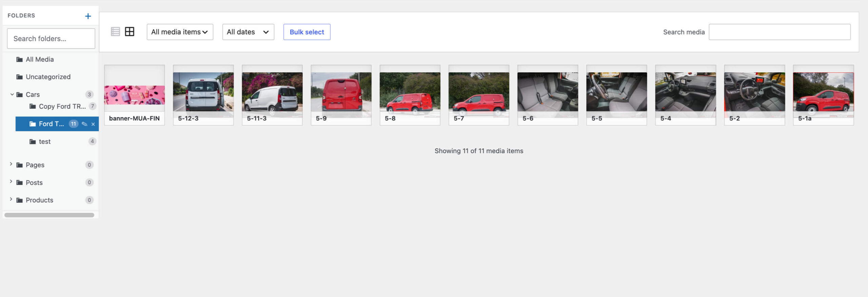Select the Posts folder label
868x297 pixels.
click(34, 183)
